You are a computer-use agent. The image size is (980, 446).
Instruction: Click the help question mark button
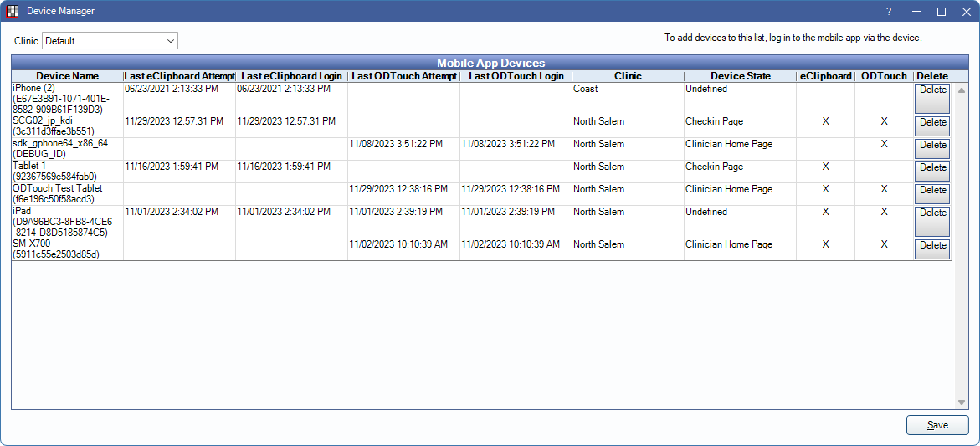pyautogui.click(x=889, y=11)
